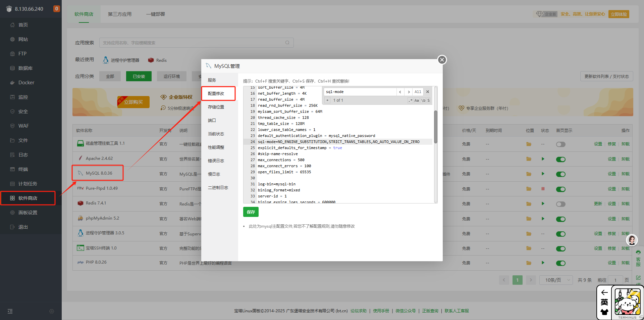This screenshot has height=320, width=644.
Task: Switch to the 性能调整 tab in MySQL管理
Action: pos(216,147)
